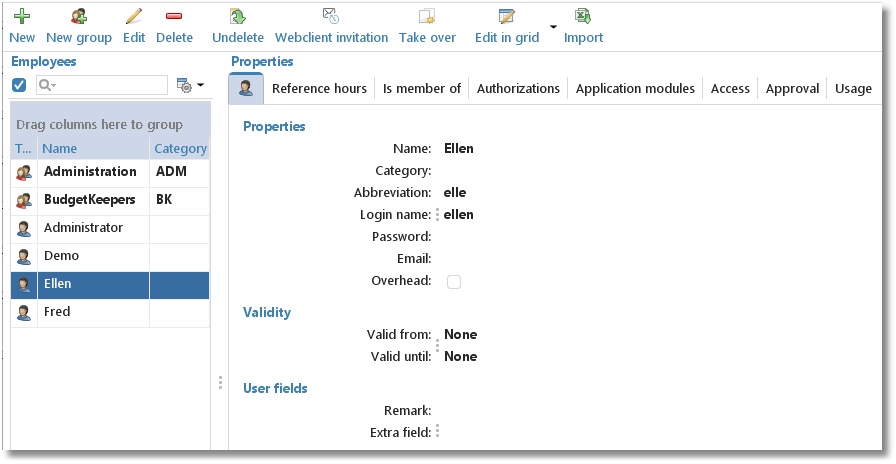Toggle the checkbox beside the employee search
This screenshot has width=896, height=464.
[x=19, y=85]
